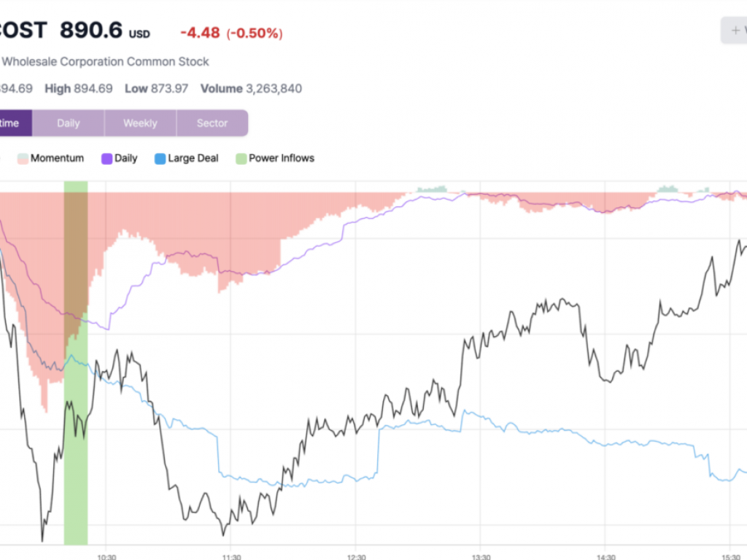Select the Realtime tab at the left edge
747x560 pixels.
15,123
